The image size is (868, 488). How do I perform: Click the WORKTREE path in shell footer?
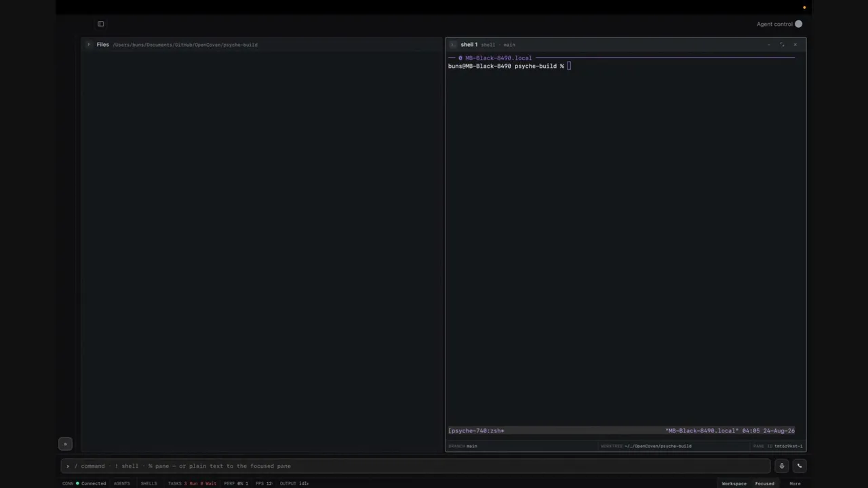(646, 446)
